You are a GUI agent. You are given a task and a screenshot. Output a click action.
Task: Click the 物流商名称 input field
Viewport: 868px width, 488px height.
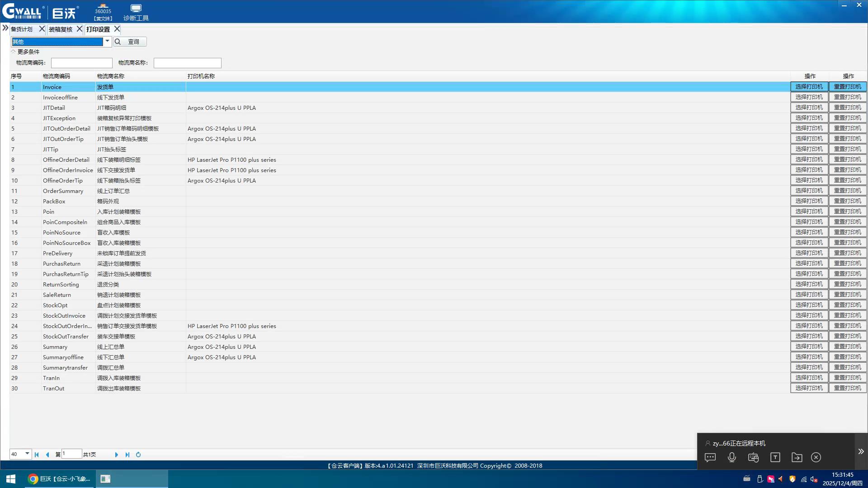pos(187,63)
